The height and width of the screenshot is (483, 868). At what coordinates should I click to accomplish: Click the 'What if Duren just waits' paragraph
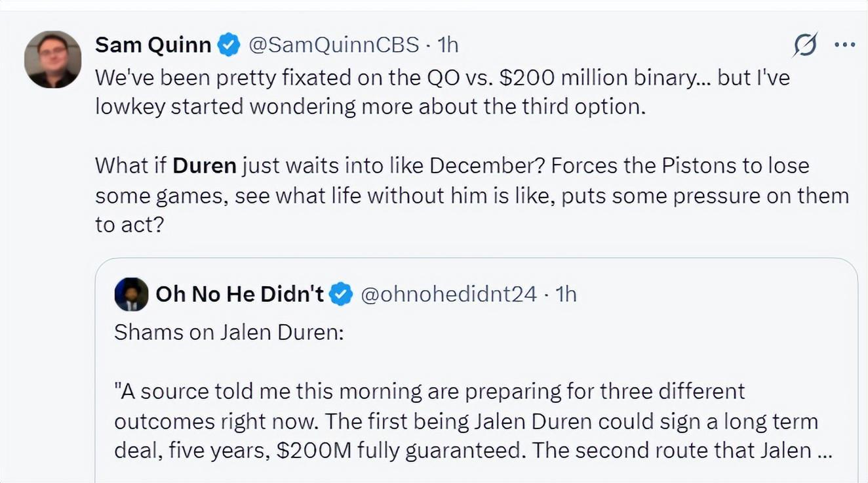coord(472,196)
